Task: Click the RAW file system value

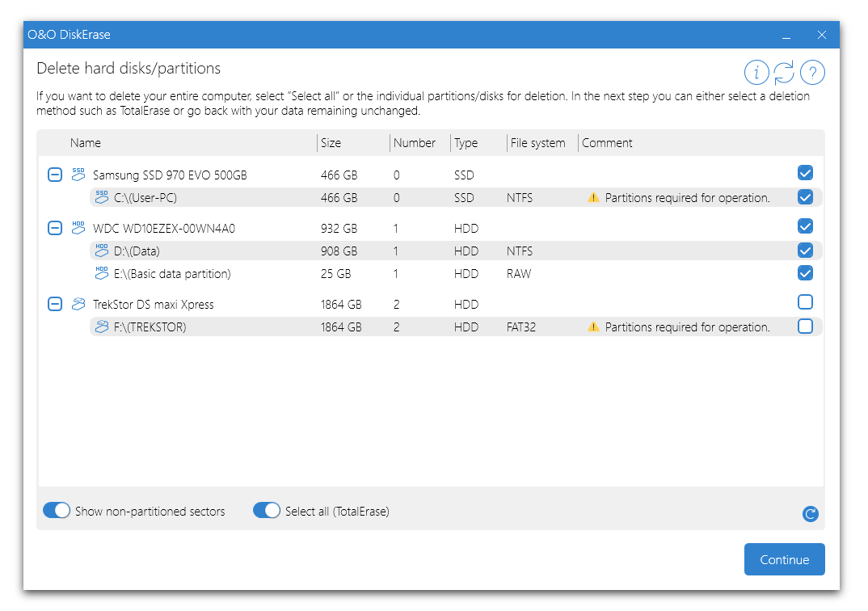Action: 519,274
